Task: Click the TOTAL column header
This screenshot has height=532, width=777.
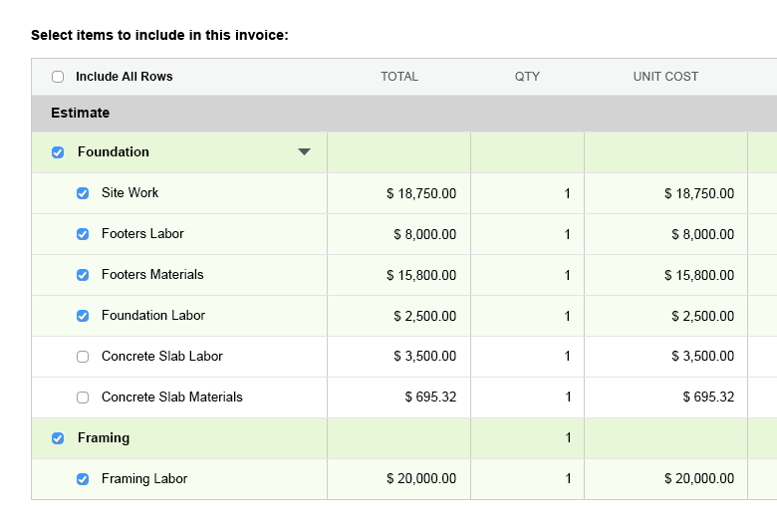Action: [x=399, y=77]
